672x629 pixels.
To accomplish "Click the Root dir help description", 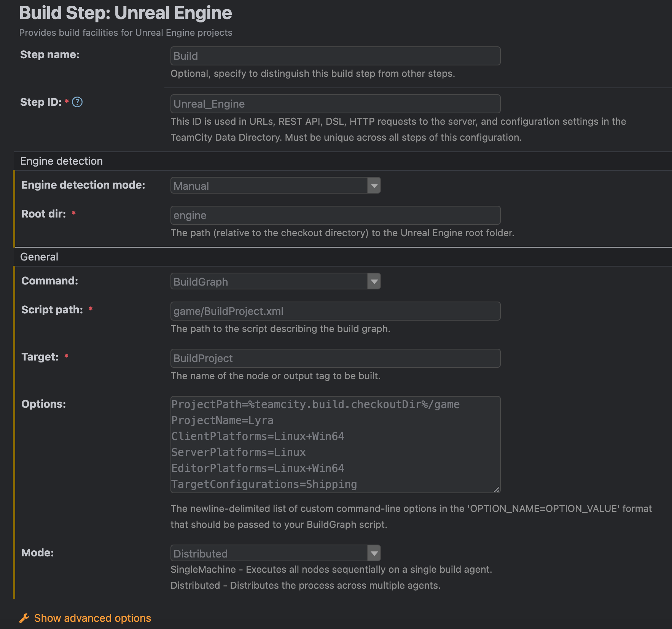I will [x=342, y=233].
